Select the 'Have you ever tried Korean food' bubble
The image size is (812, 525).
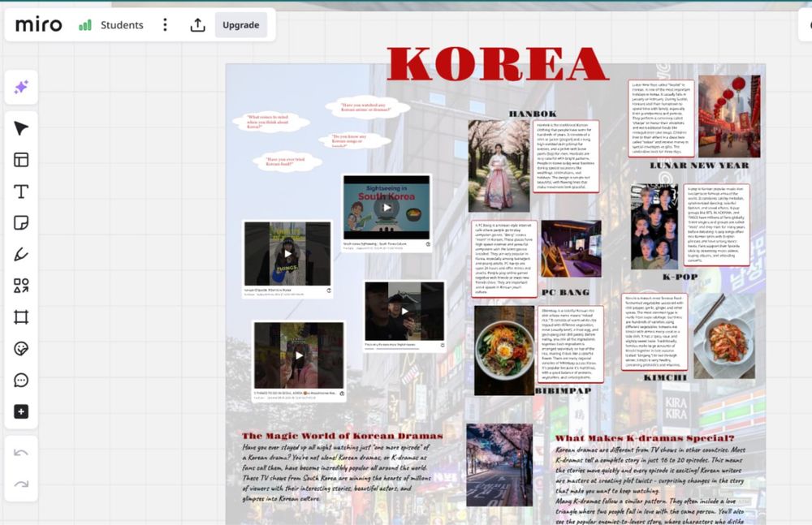pos(287,161)
